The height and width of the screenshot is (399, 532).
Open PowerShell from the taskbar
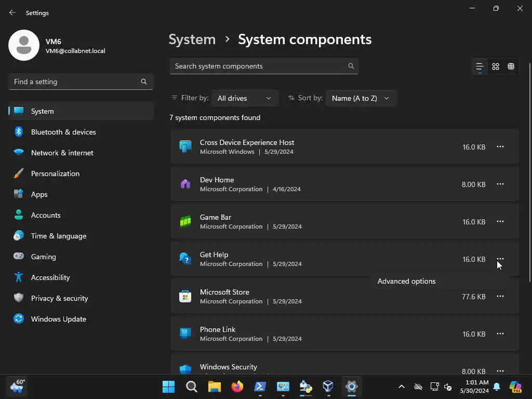[x=260, y=387]
